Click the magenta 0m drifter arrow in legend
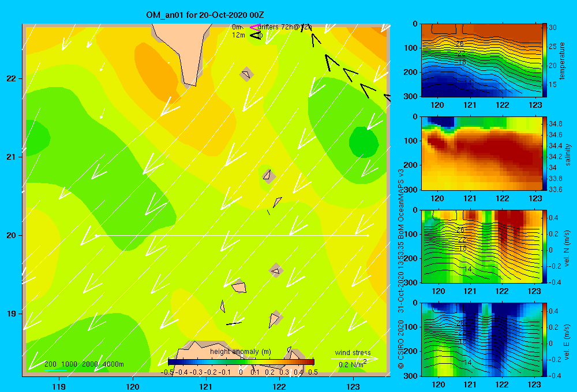The image size is (577, 392). tap(255, 27)
